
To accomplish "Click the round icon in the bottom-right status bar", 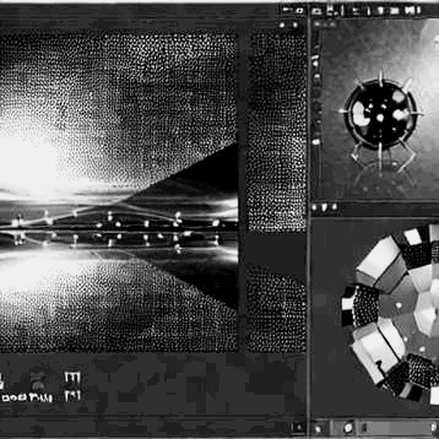I will tap(348, 427).
